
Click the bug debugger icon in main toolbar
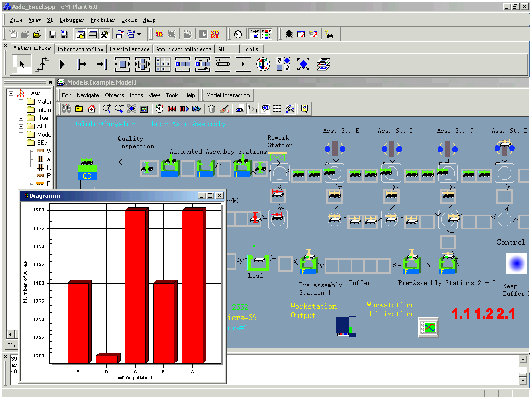[x=289, y=34]
